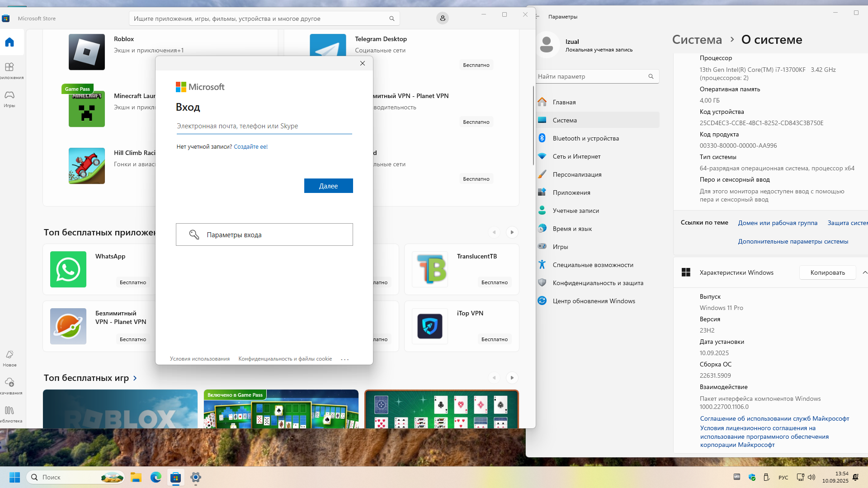Open Учетные записи in Settings

click(597, 211)
